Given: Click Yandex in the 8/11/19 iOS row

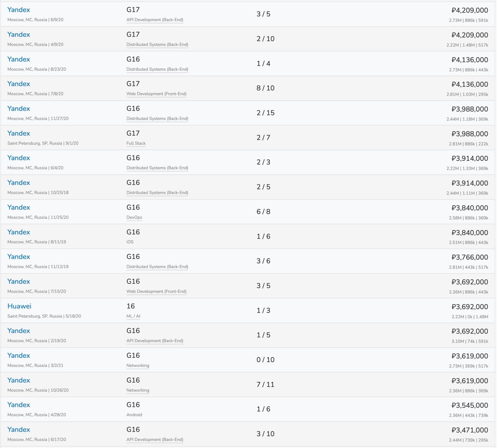Looking at the screenshot, I should coord(19,232).
